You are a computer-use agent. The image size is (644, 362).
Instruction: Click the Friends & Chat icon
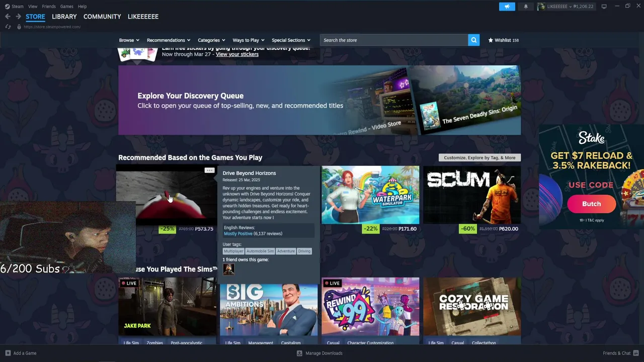pyautogui.click(x=636, y=353)
